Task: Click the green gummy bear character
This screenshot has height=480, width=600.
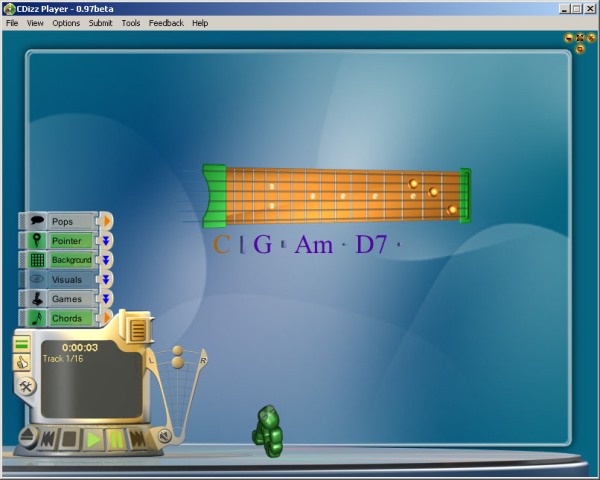Action: (x=268, y=431)
